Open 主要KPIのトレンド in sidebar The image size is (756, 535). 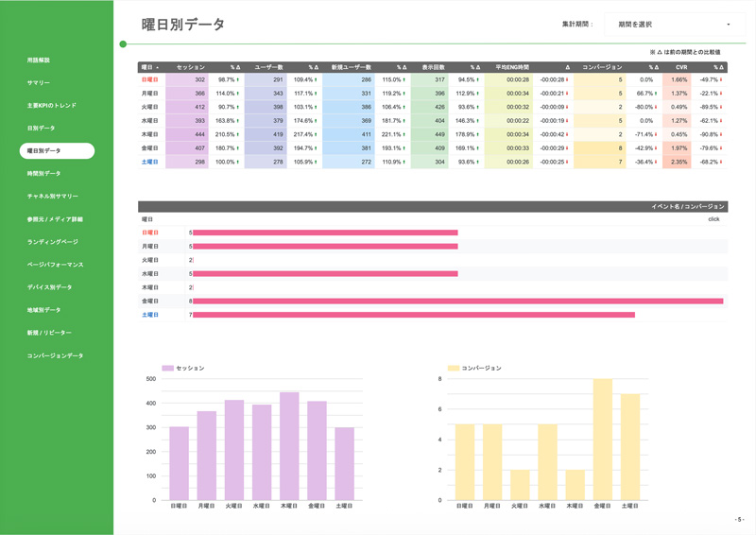coord(52,106)
